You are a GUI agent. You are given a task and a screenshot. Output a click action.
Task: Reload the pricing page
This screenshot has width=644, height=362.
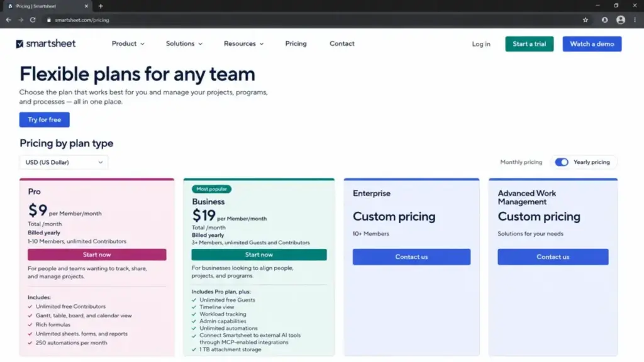33,19
